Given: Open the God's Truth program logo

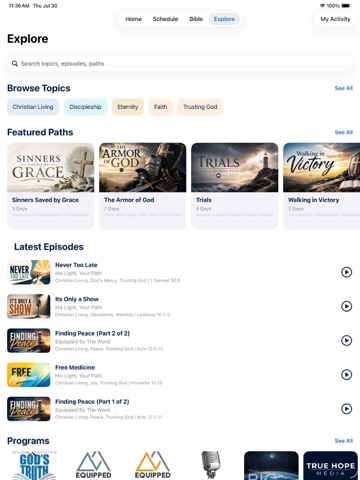Looking at the screenshot, I should [x=34, y=465].
